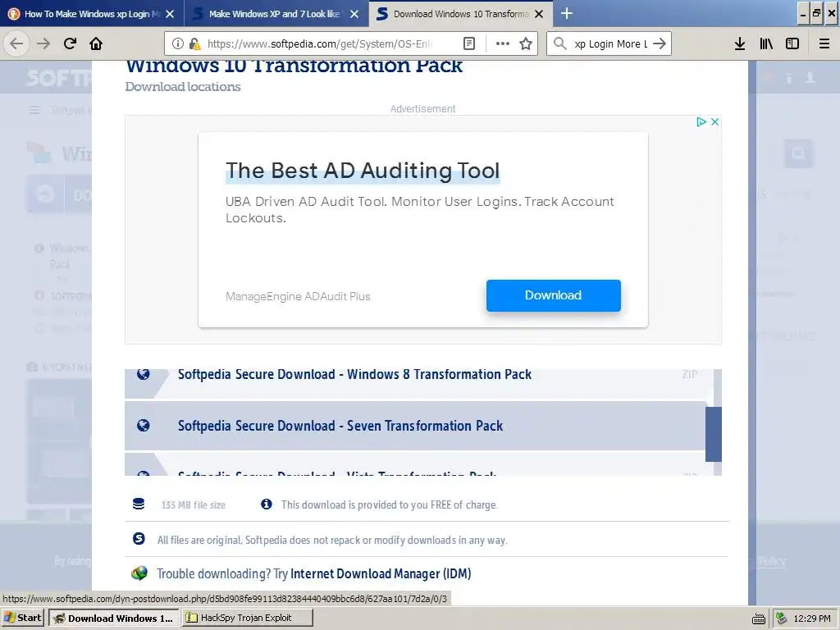Choose Softpedia Secure Download - Windows 8 Transformation Pack
This screenshot has width=840, height=630.
[416, 383]
